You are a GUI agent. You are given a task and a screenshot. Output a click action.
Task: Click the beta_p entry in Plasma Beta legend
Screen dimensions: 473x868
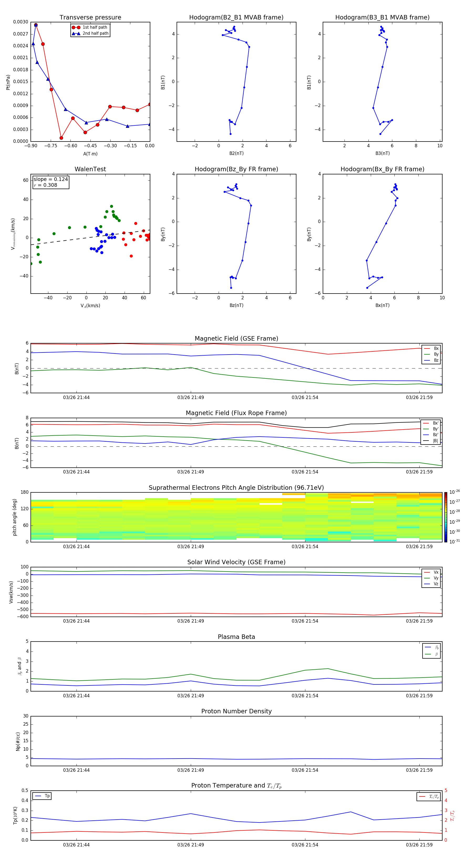(431, 647)
